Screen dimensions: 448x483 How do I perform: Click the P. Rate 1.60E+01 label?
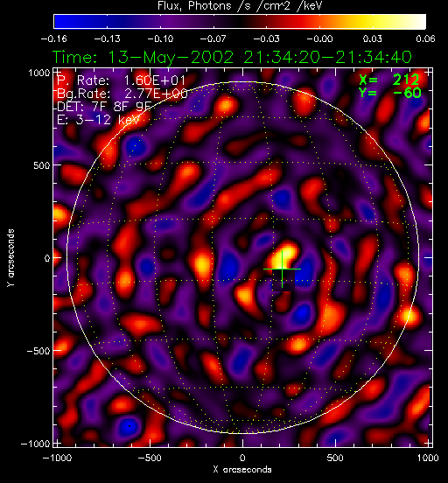tap(122, 80)
